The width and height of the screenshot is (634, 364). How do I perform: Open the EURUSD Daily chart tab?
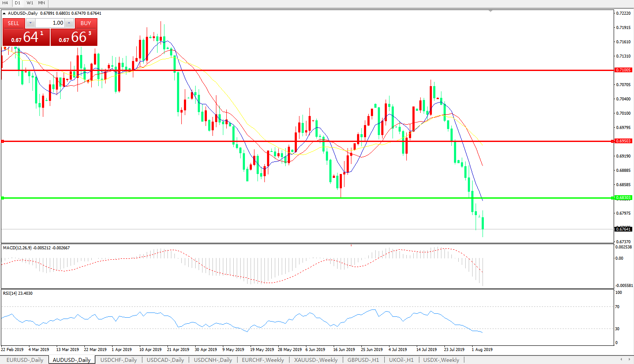click(x=25, y=360)
